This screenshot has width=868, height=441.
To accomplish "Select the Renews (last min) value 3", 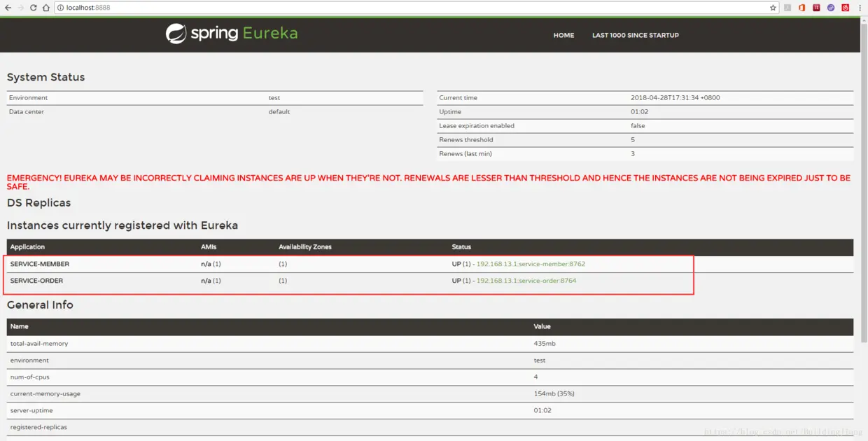I will pyautogui.click(x=633, y=154).
